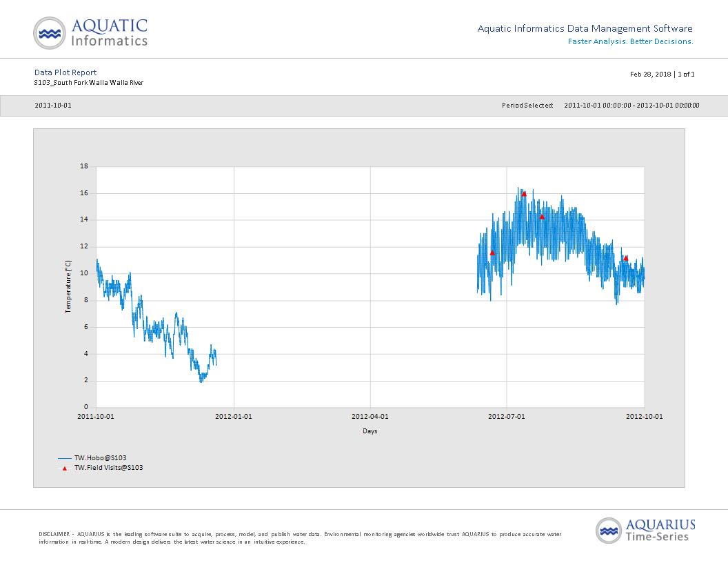The width and height of the screenshot is (728, 563).
Task: Click the y-axis value 10
Action: [84, 273]
